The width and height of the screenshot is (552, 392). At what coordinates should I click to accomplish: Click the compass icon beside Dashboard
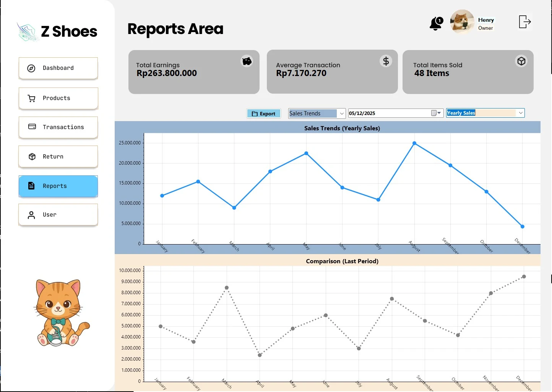click(31, 68)
